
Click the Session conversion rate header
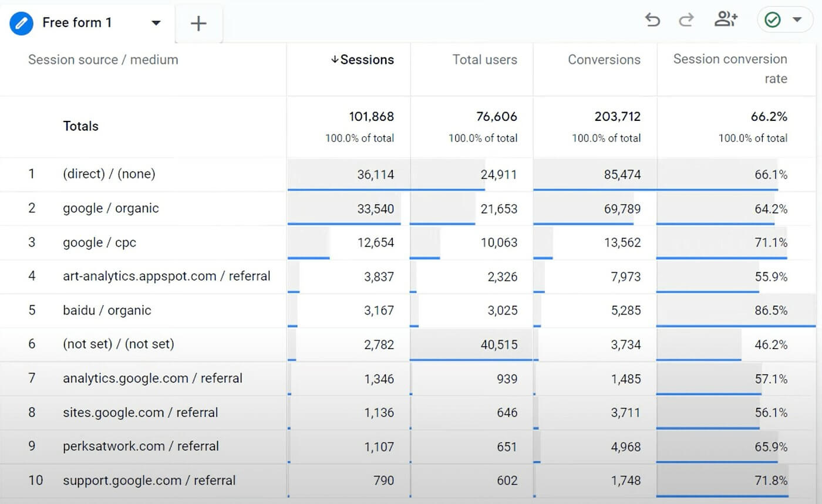pyautogui.click(x=730, y=69)
